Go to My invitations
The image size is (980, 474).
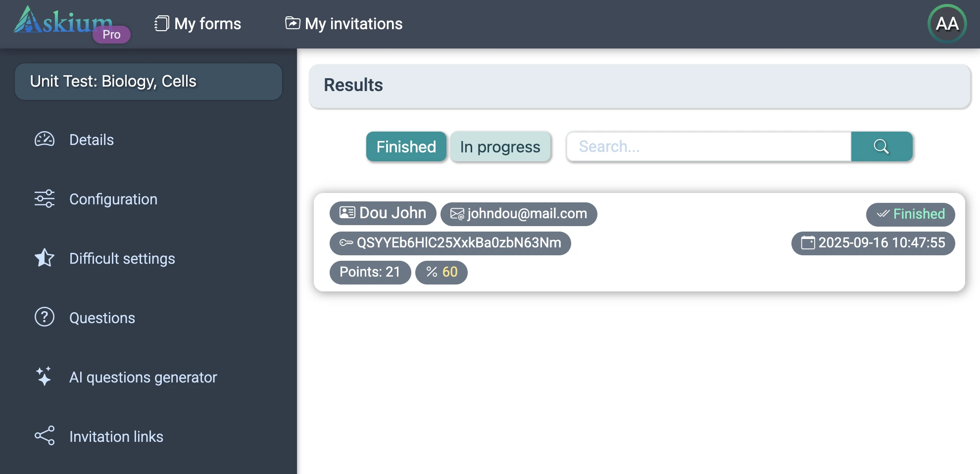[x=344, y=24]
